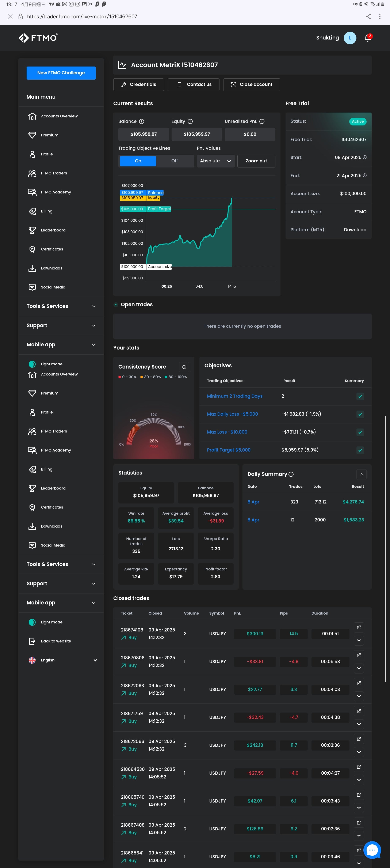
Task: Expand details for ticket 218674108
Action: tap(359, 641)
